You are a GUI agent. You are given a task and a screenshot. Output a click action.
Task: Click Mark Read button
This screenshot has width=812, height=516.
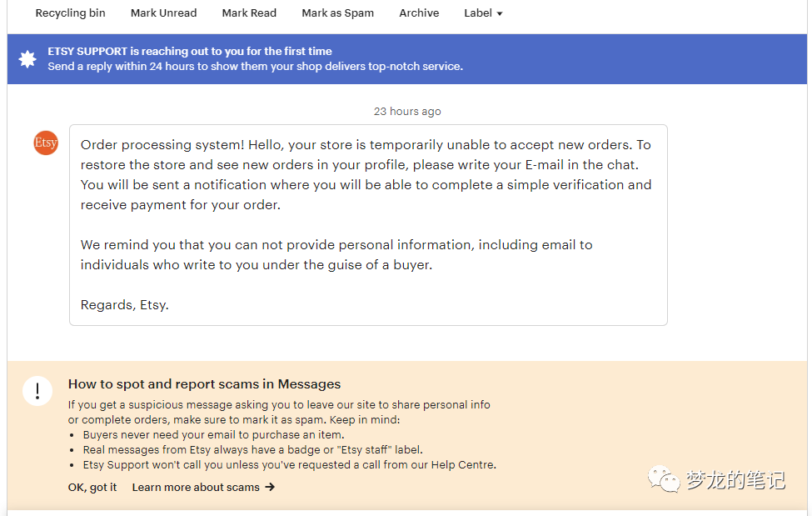click(249, 13)
